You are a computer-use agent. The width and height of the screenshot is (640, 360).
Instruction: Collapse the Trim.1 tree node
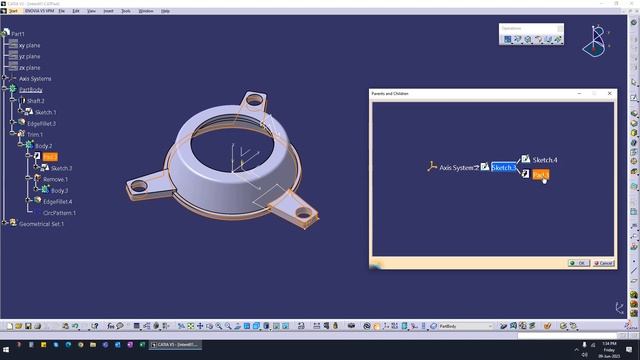pos(13,134)
